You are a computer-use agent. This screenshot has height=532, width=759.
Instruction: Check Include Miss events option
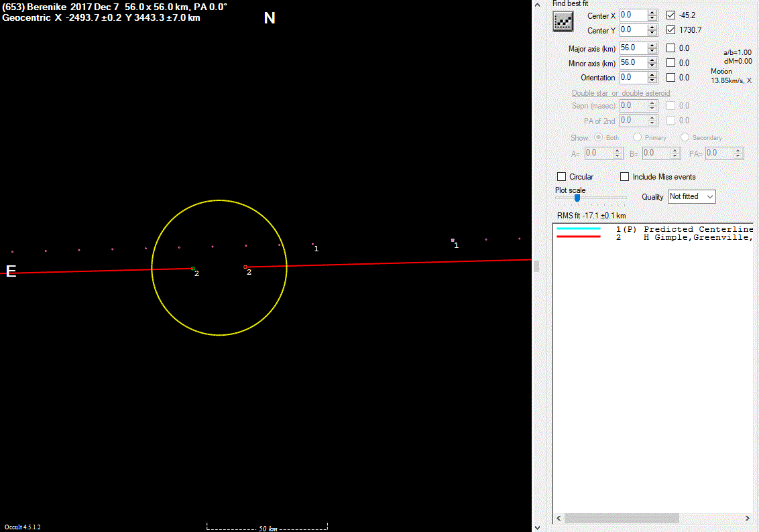click(625, 177)
